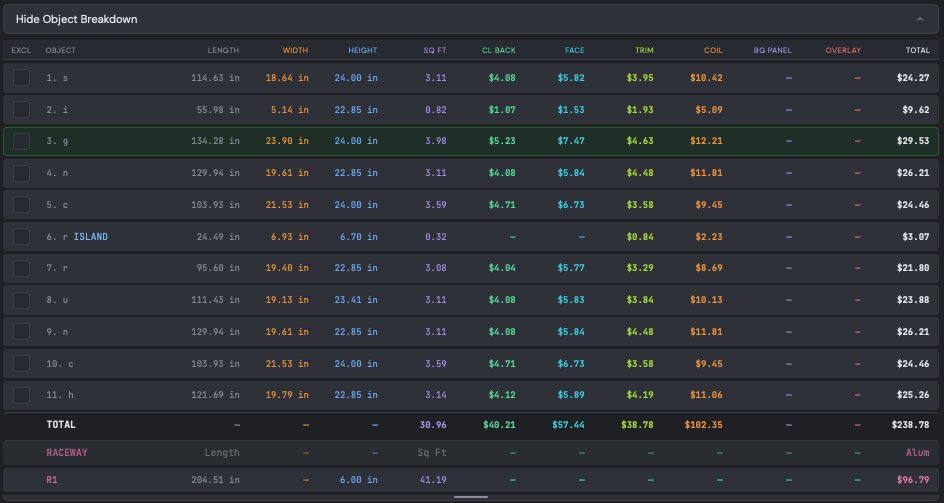Toggle exclude checkbox for object 7. r
944x503 pixels.
click(21, 269)
